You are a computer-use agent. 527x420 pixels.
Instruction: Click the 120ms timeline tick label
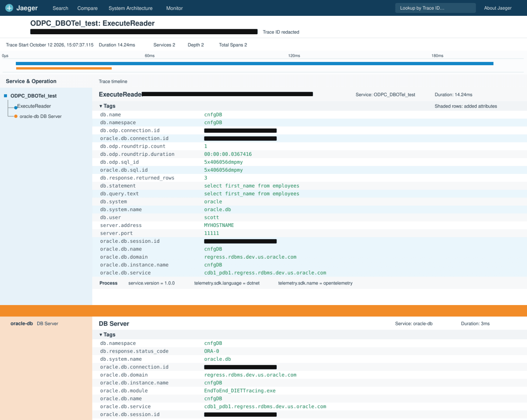coord(294,56)
